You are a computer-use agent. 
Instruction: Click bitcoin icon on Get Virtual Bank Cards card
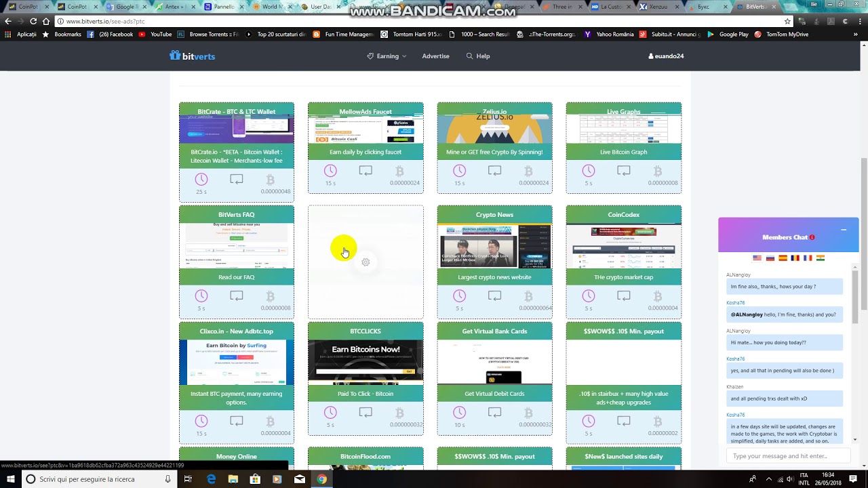(x=528, y=413)
